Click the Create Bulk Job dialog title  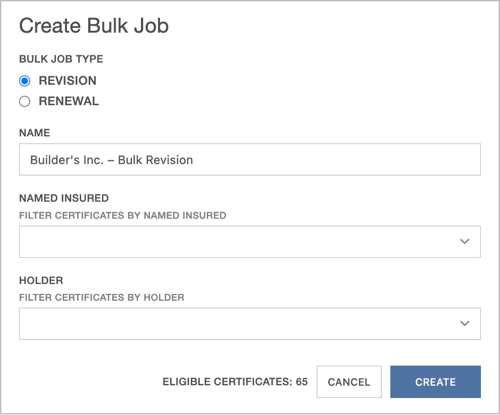pos(94,26)
